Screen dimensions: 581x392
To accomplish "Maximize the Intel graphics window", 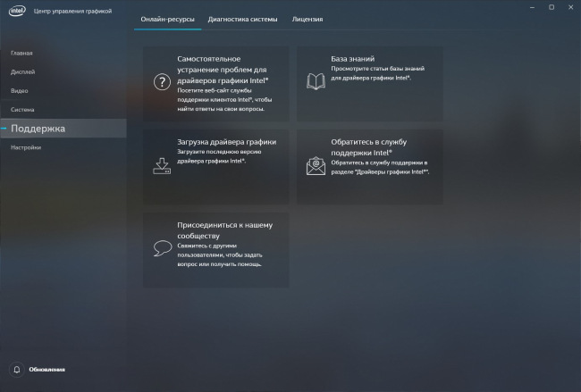I will pos(552,7).
